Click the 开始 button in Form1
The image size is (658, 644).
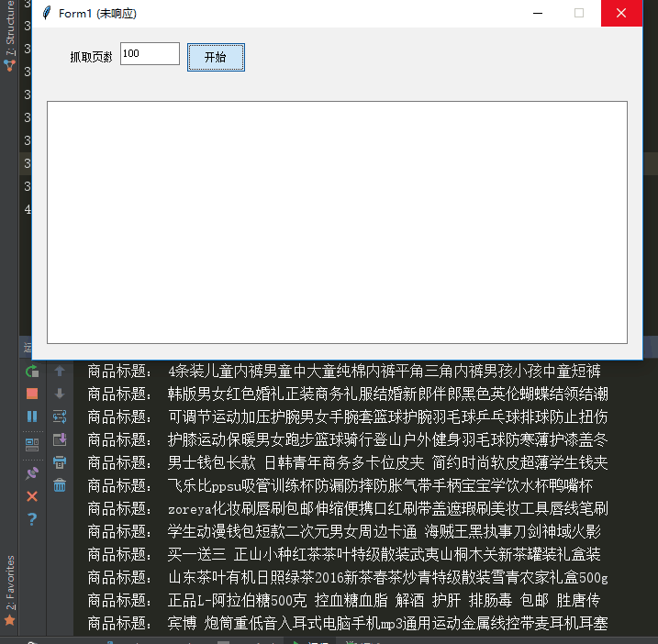click(x=216, y=57)
